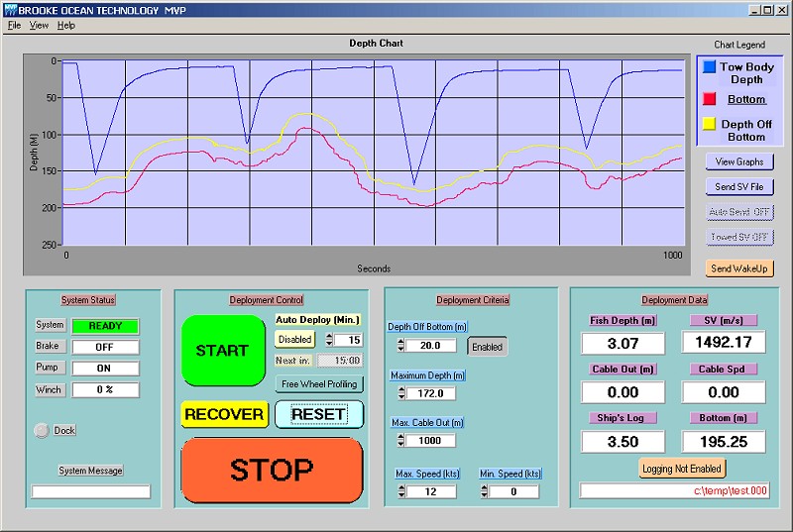Open the View menu
This screenshot has width=793, height=532.
click(39, 25)
